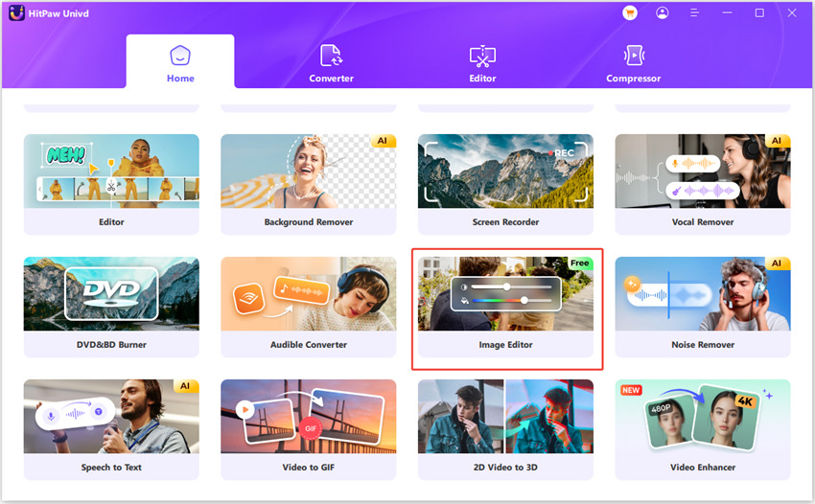Click the Converter file icon
Screen dimensions: 815x504
(x=331, y=56)
